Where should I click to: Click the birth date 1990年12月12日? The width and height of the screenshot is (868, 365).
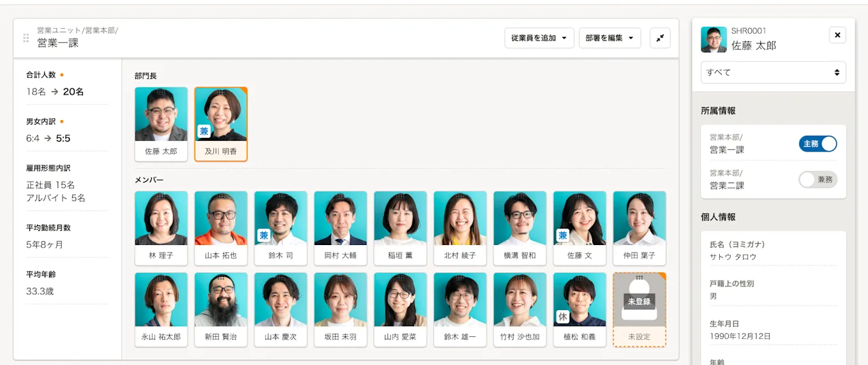click(740, 336)
